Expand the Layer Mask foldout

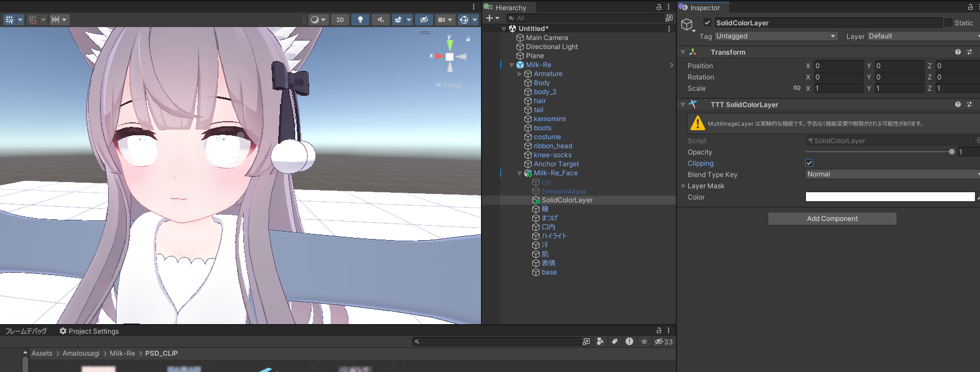click(684, 186)
